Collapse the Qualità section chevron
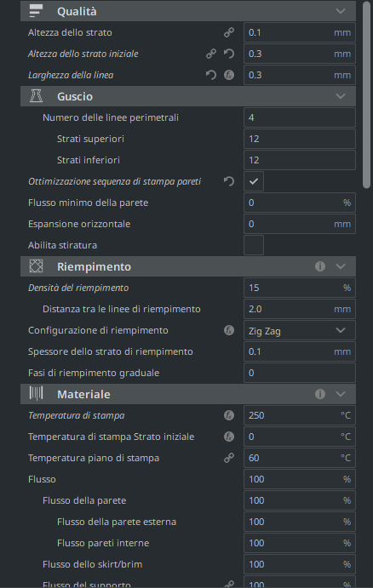 click(x=341, y=11)
